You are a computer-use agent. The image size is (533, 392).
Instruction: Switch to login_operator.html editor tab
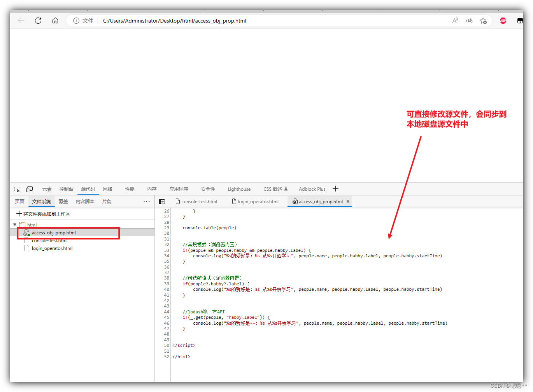[x=255, y=202]
